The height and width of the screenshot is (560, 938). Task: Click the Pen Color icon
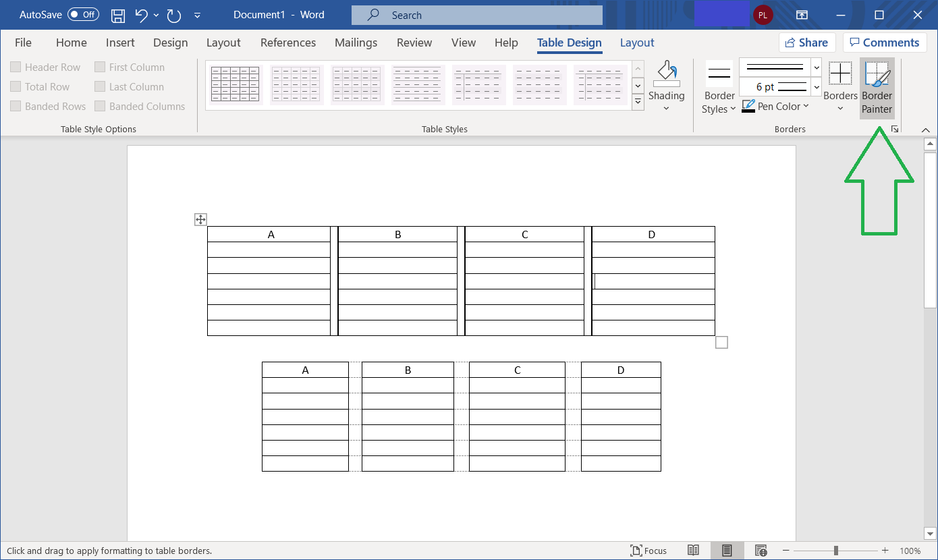[749, 106]
